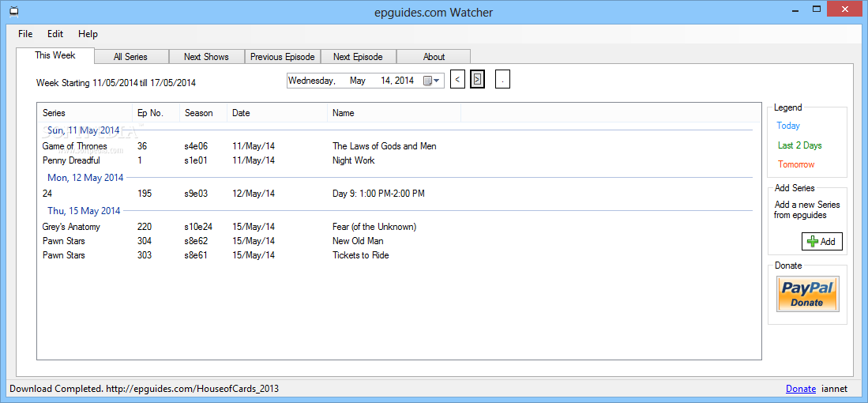Collapse the Sun, 11 May 2014 group

[x=84, y=130]
